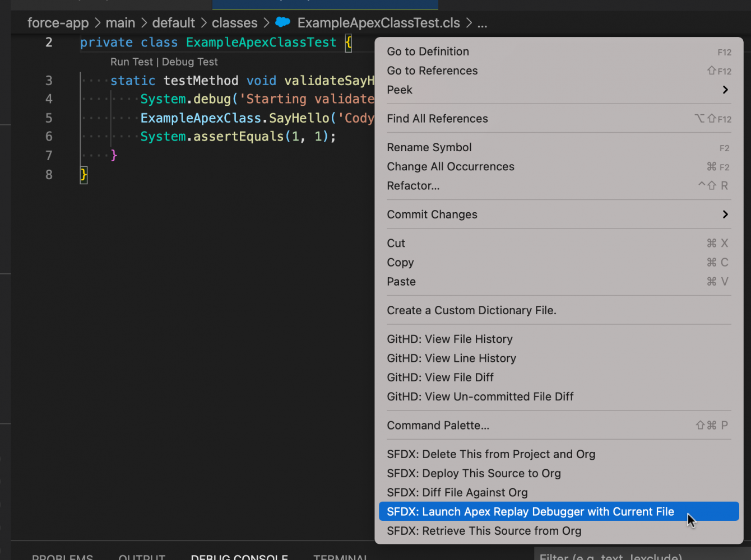Select GitHD: View Un-committed File Diff
Screen dimensions: 751x560
pos(559,396)
